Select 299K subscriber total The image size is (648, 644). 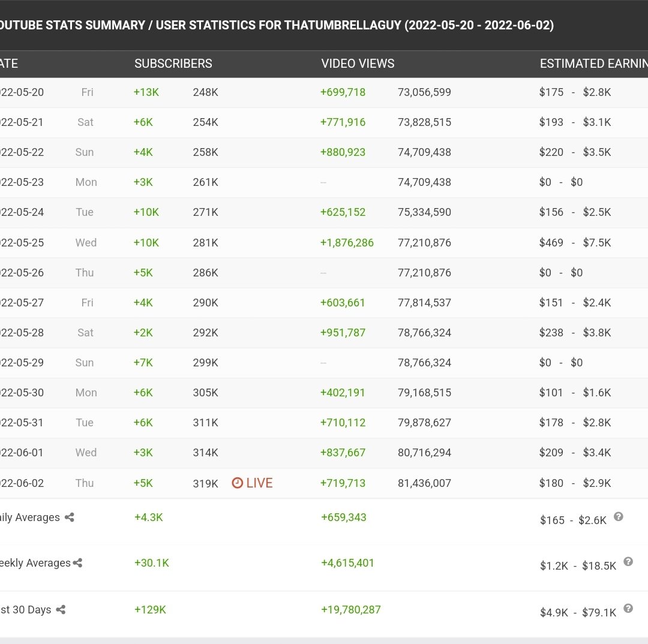click(205, 363)
